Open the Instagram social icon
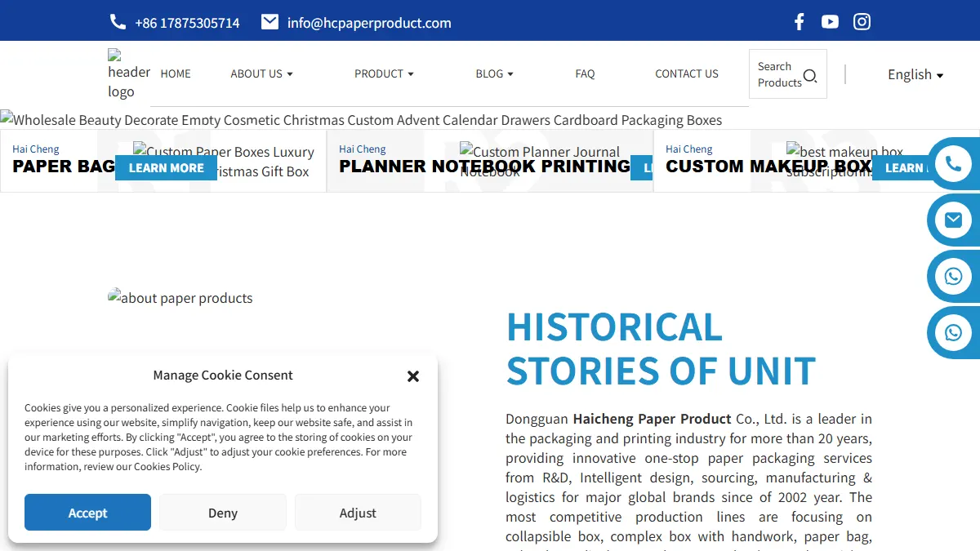 point(862,22)
